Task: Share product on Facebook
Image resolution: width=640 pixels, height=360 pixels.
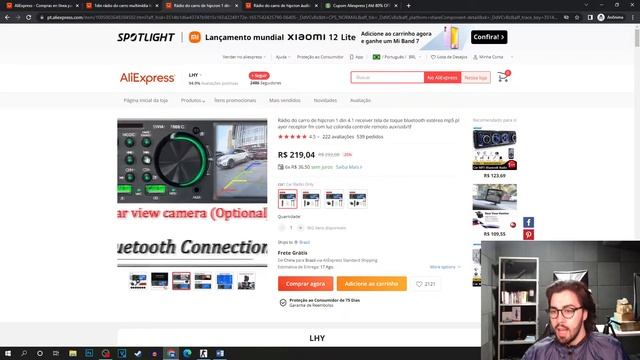Action: (529, 222)
